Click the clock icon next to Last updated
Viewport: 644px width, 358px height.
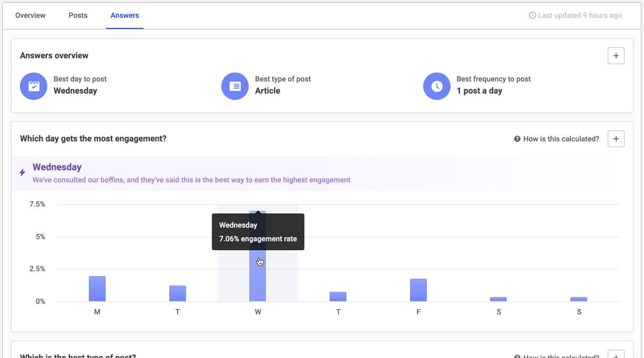pos(531,15)
